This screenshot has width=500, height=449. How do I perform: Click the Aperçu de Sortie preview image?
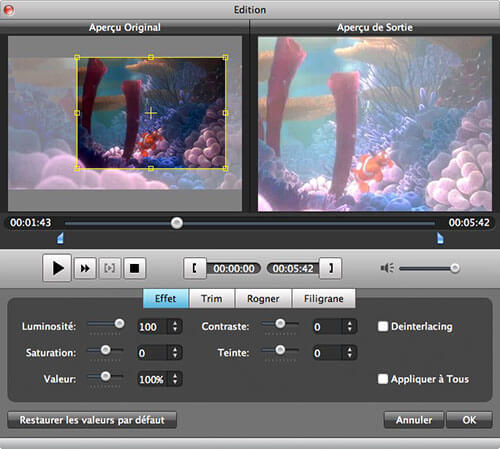click(375, 124)
